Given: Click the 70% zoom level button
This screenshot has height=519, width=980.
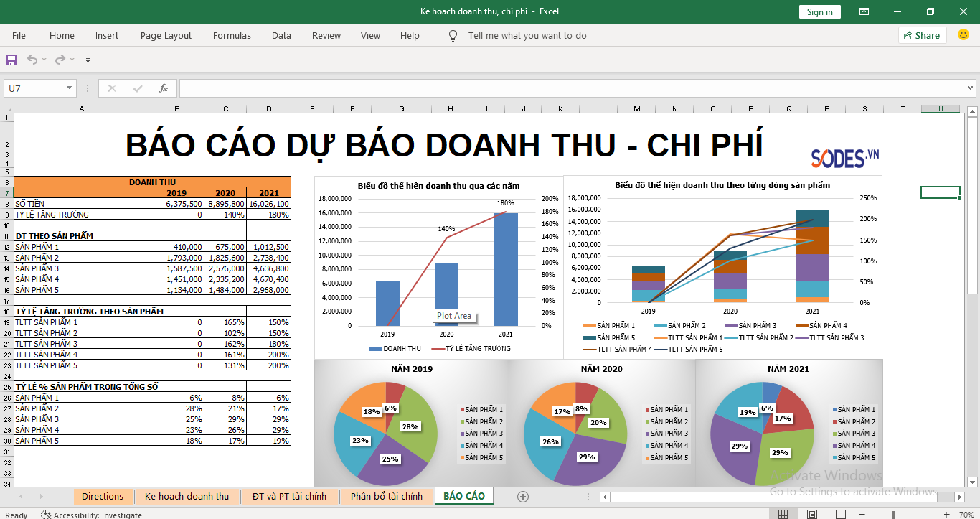Looking at the screenshot, I should pyautogui.click(x=966, y=515).
